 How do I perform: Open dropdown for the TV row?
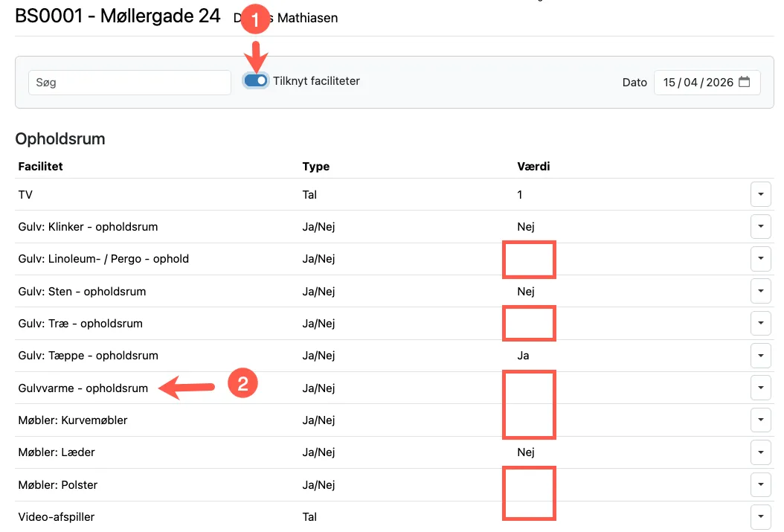759,195
